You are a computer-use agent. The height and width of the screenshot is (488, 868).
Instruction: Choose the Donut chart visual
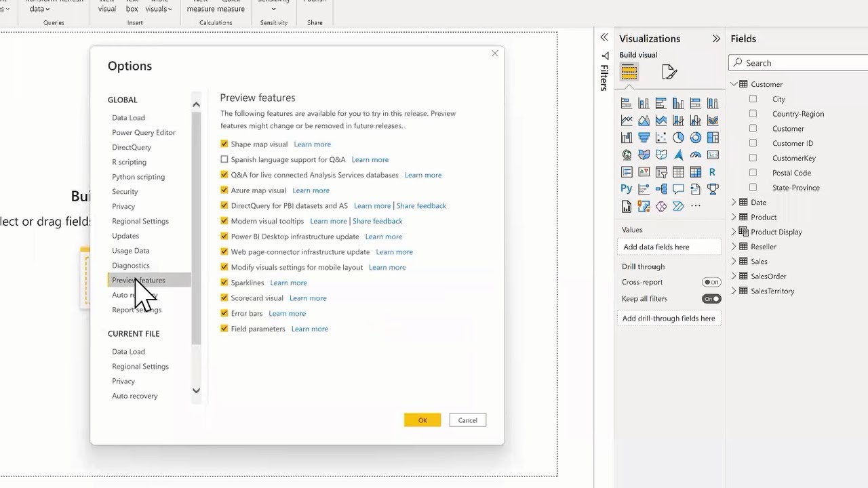pyautogui.click(x=696, y=138)
